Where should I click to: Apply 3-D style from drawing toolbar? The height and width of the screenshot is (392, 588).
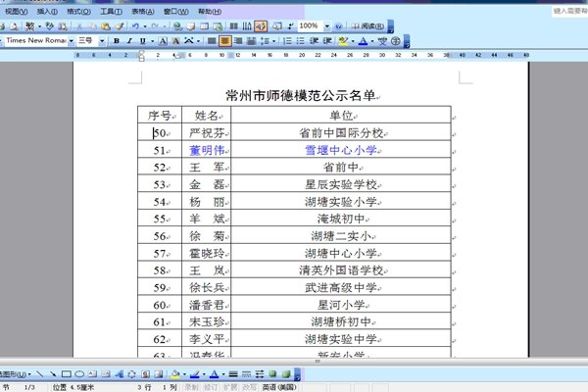[x=286, y=374]
